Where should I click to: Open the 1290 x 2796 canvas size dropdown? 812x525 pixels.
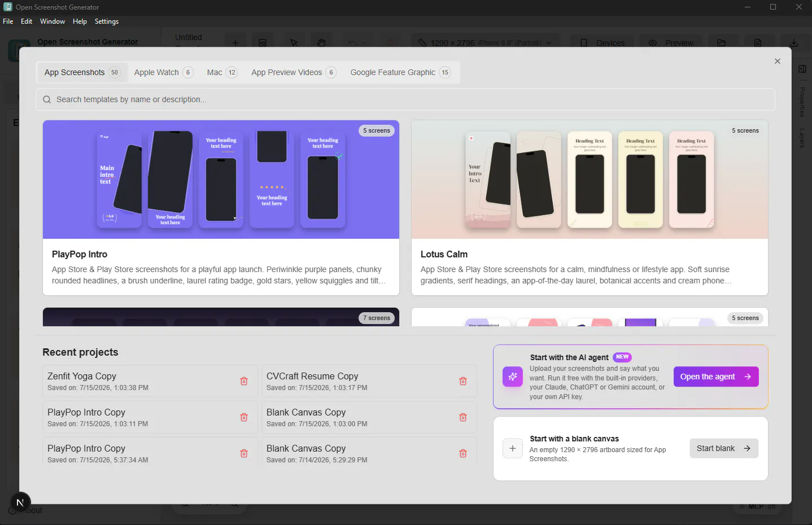(x=486, y=43)
